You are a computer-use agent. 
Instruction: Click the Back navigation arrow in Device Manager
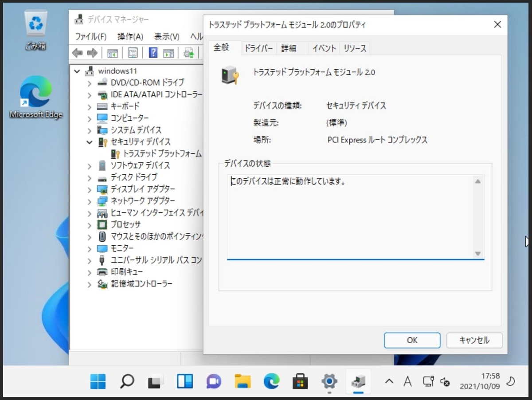click(x=77, y=53)
